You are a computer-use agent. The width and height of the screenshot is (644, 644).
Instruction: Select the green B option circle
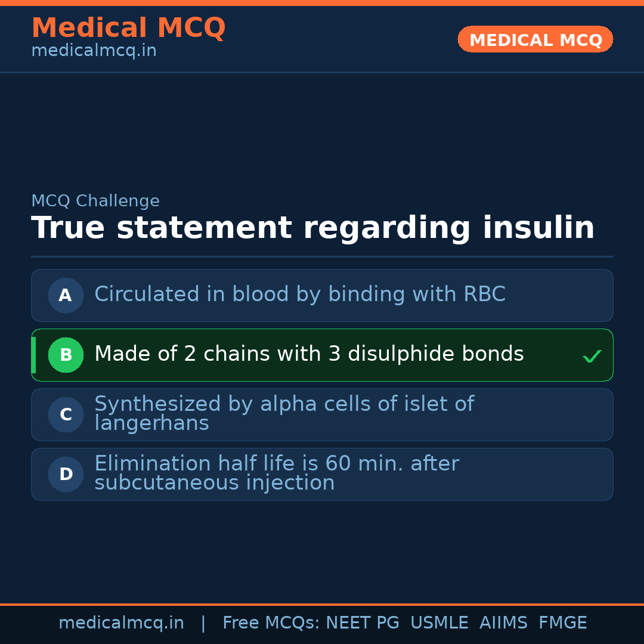click(x=66, y=355)
